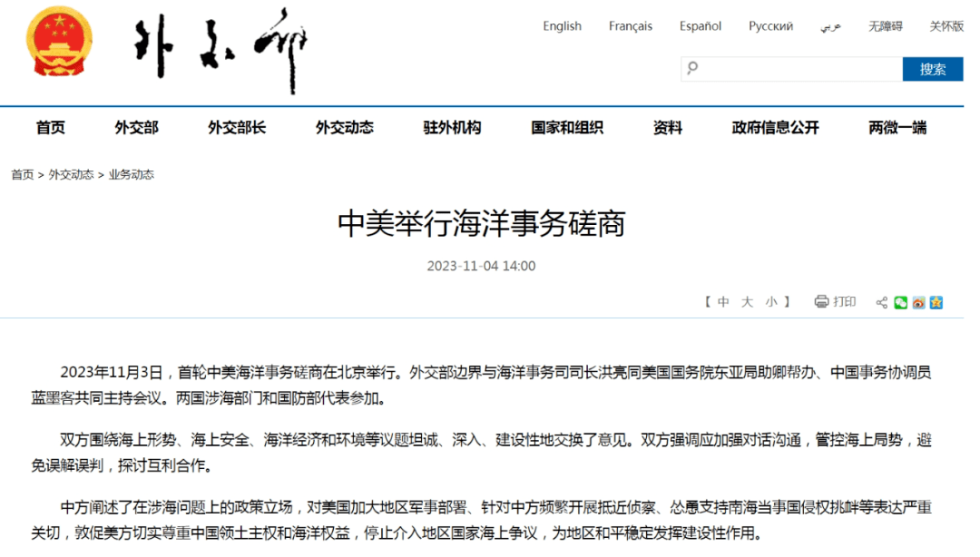
Task: Share via the yellow star Qzone icon
Action: point(936,303)
